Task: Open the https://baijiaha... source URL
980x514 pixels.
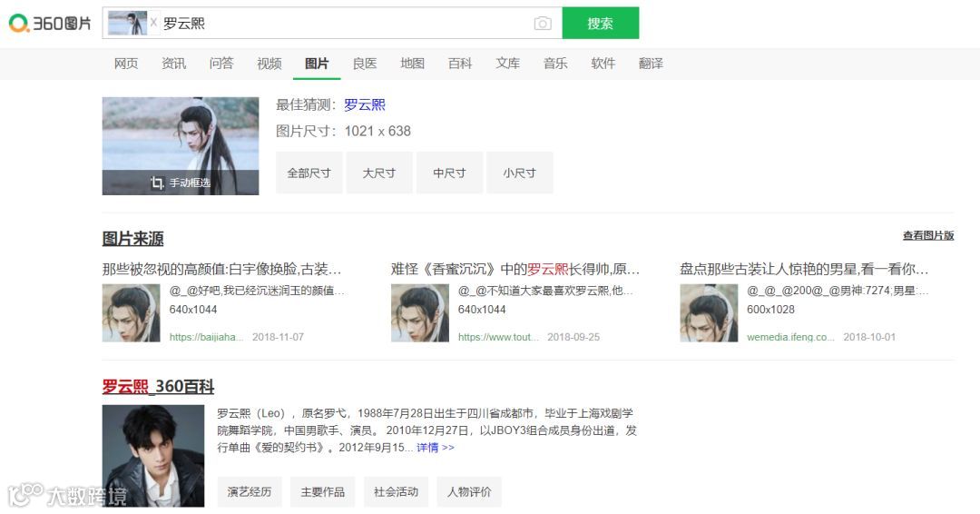Action: pos(206,336)
